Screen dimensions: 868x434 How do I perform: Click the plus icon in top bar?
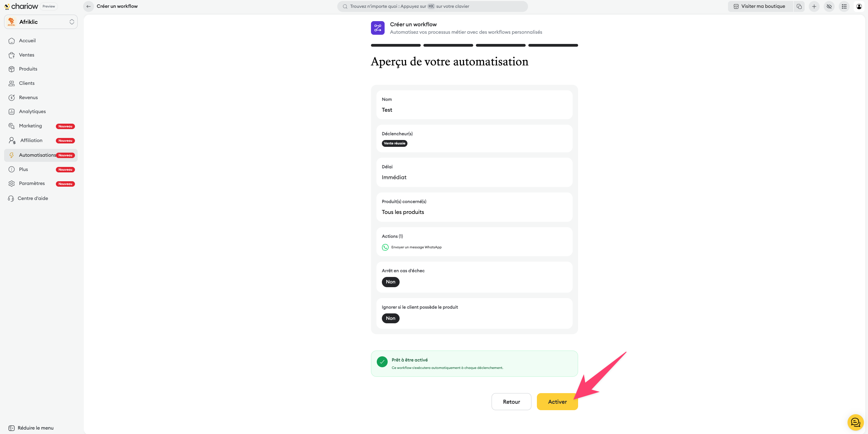(x=814, y=6)
